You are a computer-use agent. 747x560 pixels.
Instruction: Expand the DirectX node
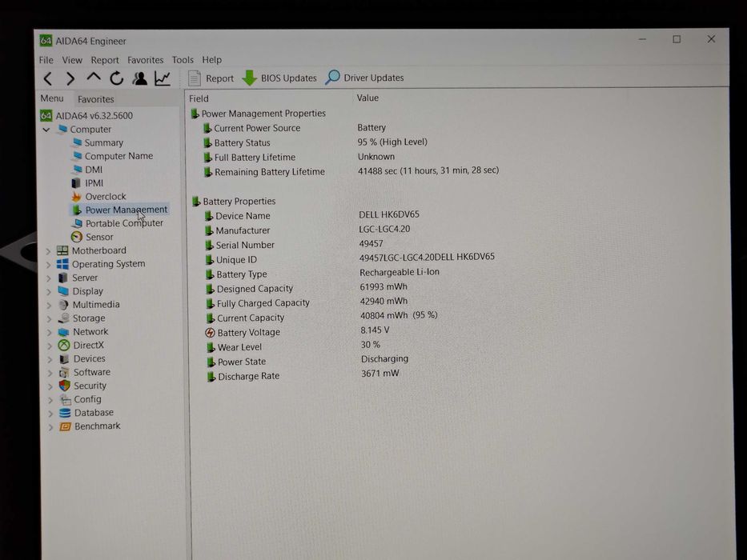[x=50, y=346]
